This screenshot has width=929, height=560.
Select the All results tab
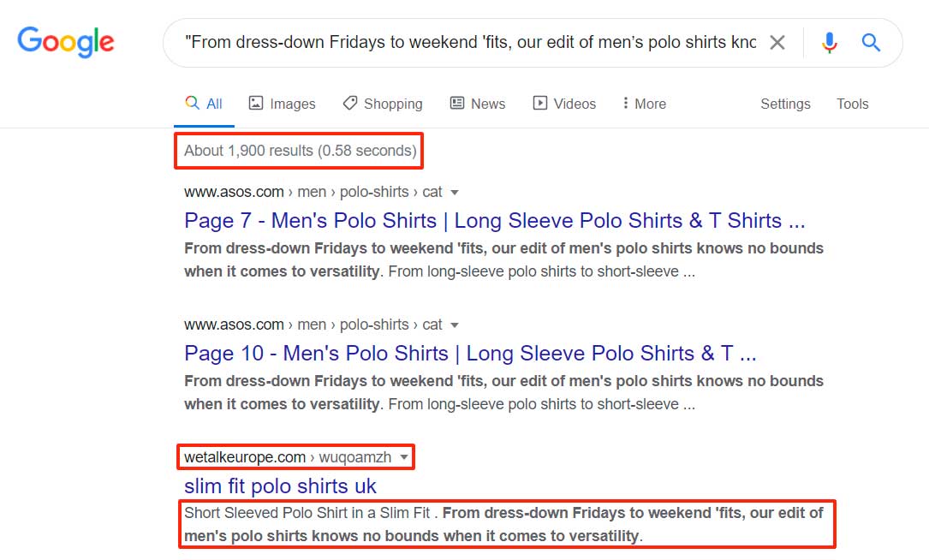click(204, 104)
